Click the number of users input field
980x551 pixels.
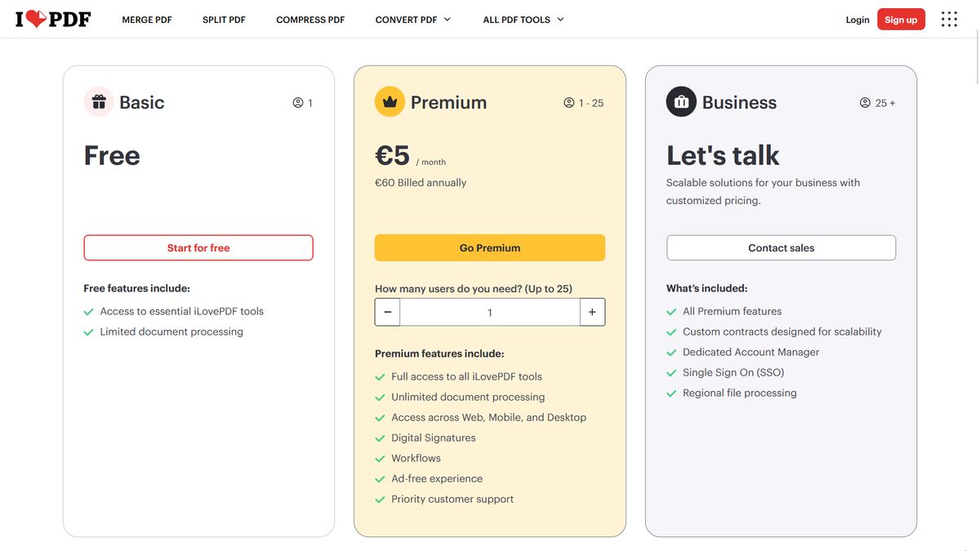pyautogui.click(x=490, y=313)
